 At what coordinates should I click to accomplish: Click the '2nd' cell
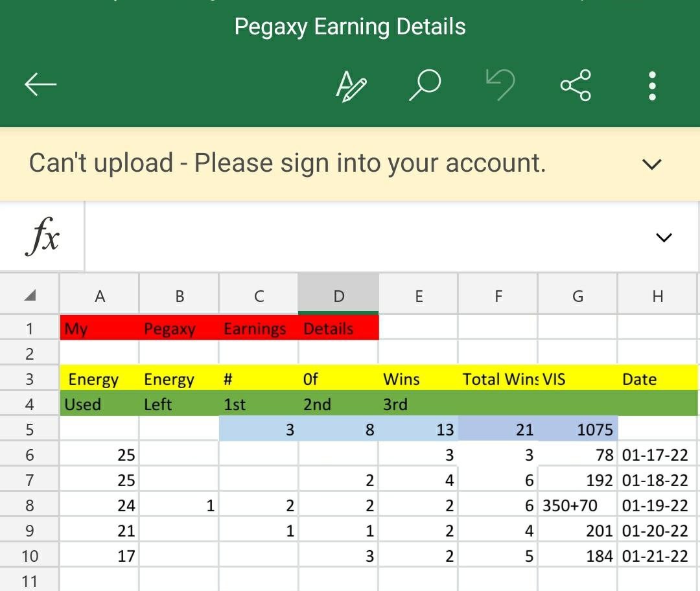pos(339,404)
